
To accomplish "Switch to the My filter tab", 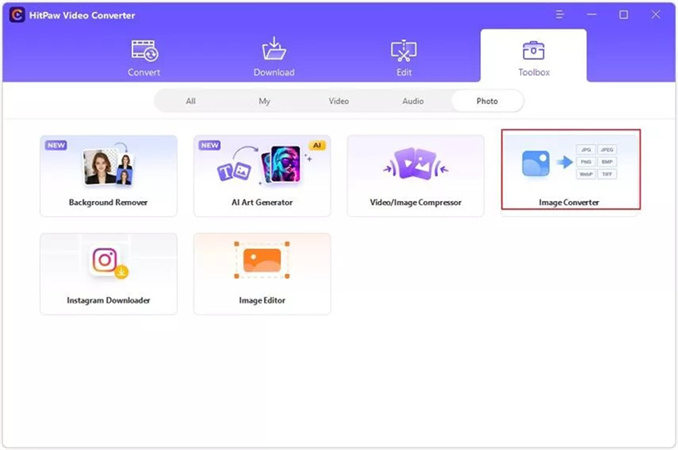I will point(264,101).
